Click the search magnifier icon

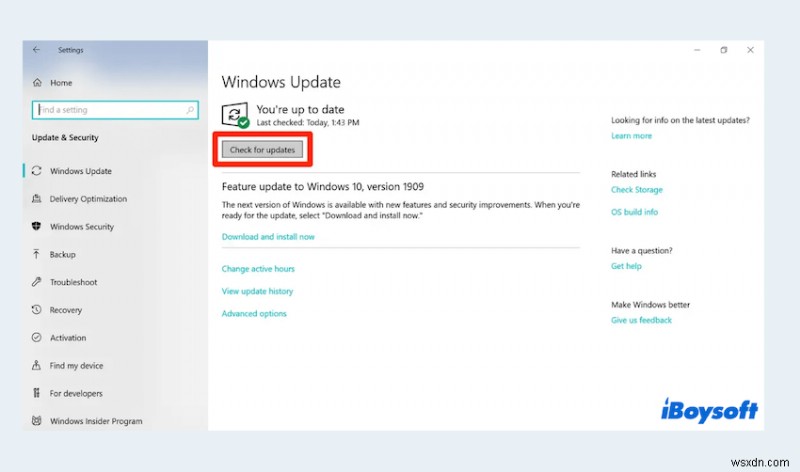click(190, 110)
